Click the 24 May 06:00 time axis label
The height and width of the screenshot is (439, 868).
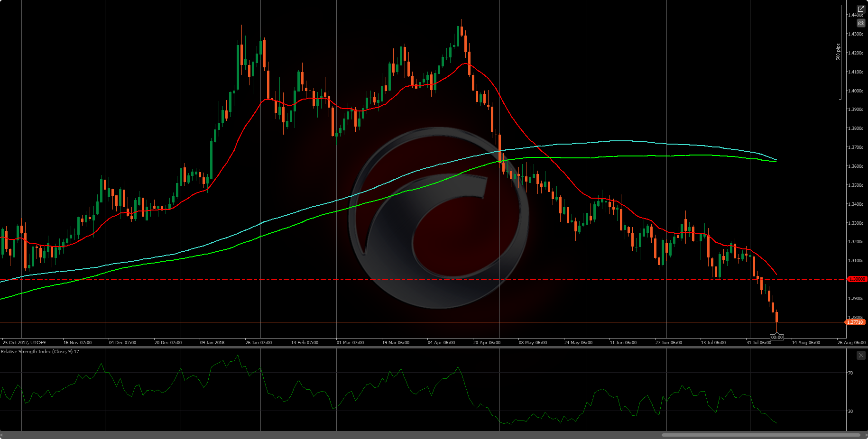[578, 342]
